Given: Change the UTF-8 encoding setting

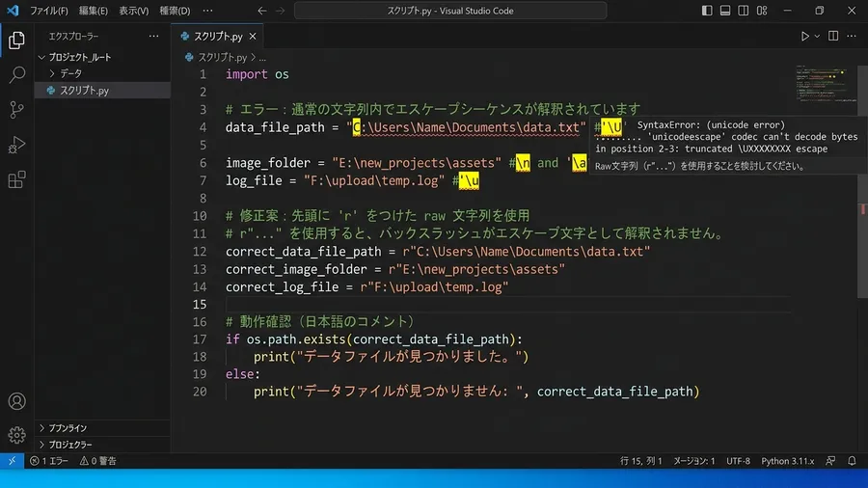Looking at the screenshot, I should click(x=738, y=461).
